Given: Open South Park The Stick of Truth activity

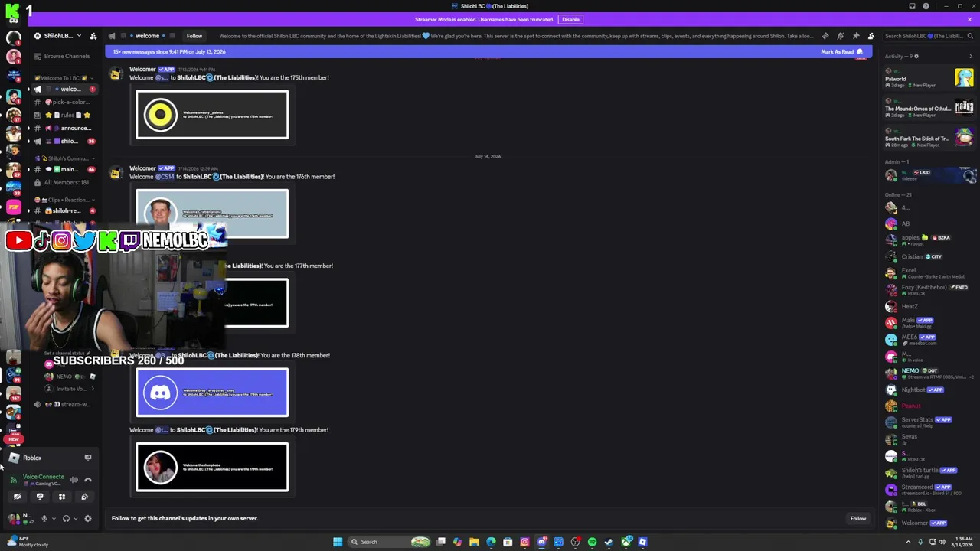Looking at the screenshot, I should [x=929, y=139].
